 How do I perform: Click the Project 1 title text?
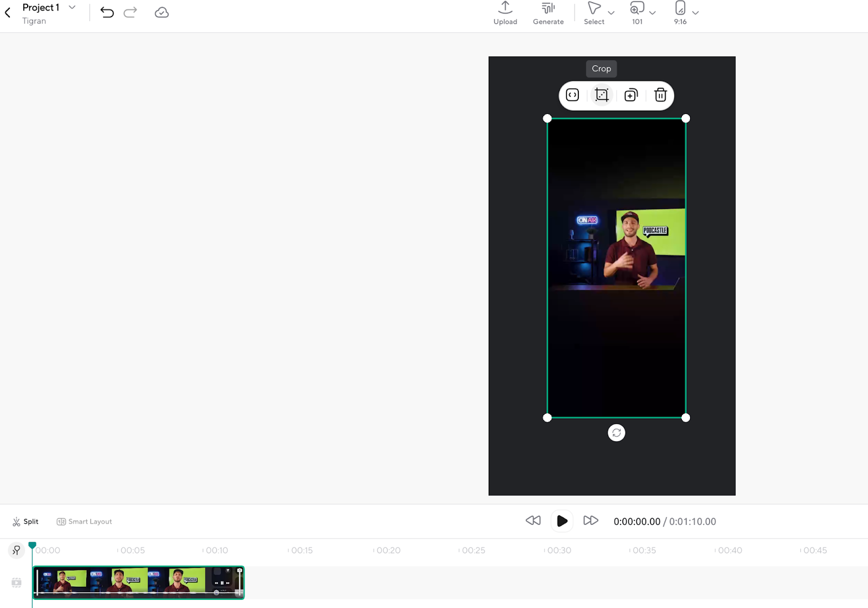[41, 8]
